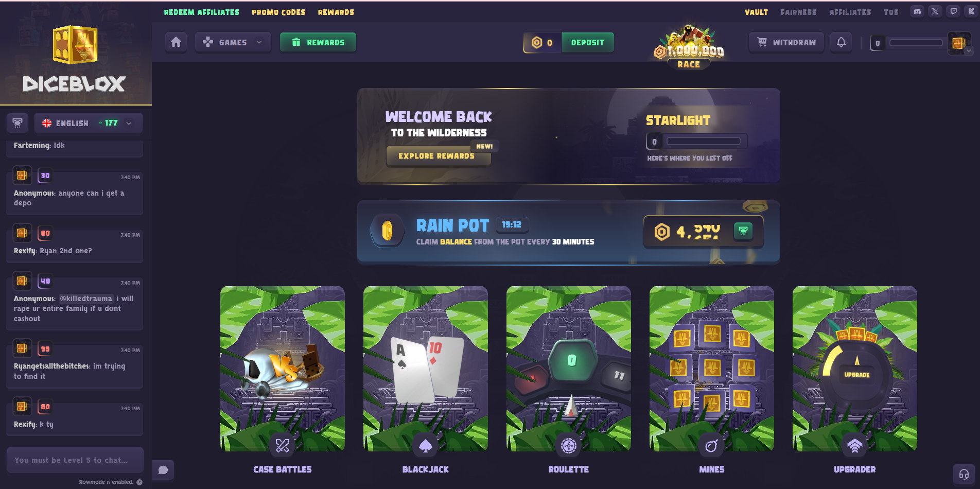Open the Blackjack game thumbnail
Image resolution: width=980 pixels, height=489 pixels.
pos(426,369)
